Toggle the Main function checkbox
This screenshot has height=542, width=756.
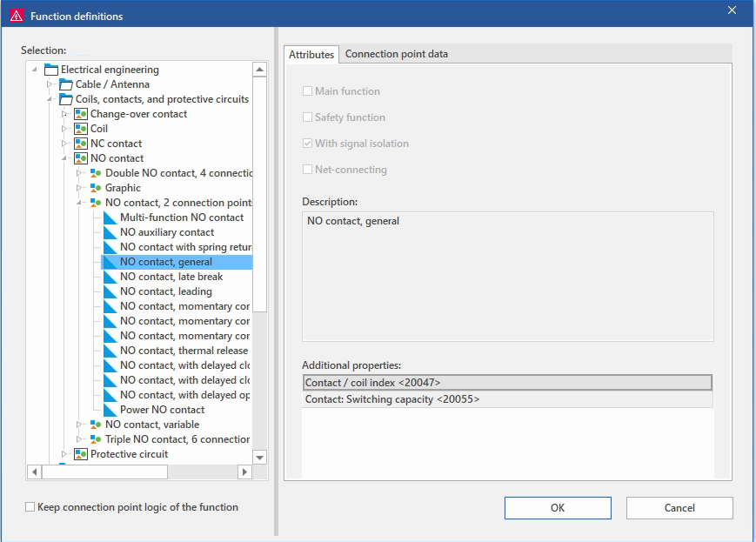(307, 91)
